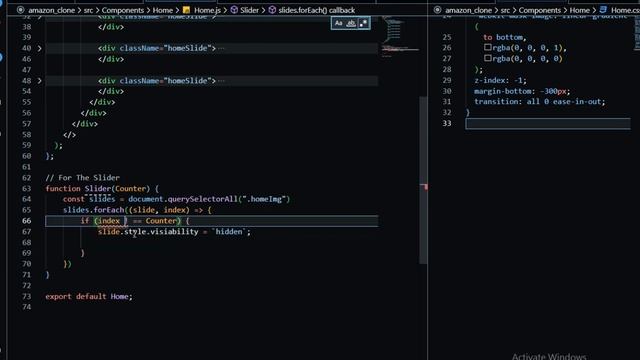Click src breadcrumb in right editor
Image resolution: width=640 pixels, height=360 pixels.
(x=505, y=10)
